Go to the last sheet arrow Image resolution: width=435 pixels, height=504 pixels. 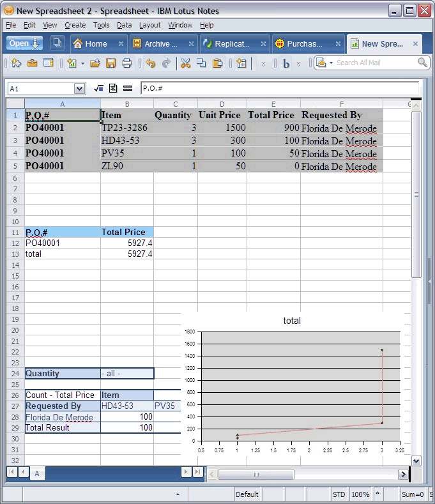click(197, 472)
